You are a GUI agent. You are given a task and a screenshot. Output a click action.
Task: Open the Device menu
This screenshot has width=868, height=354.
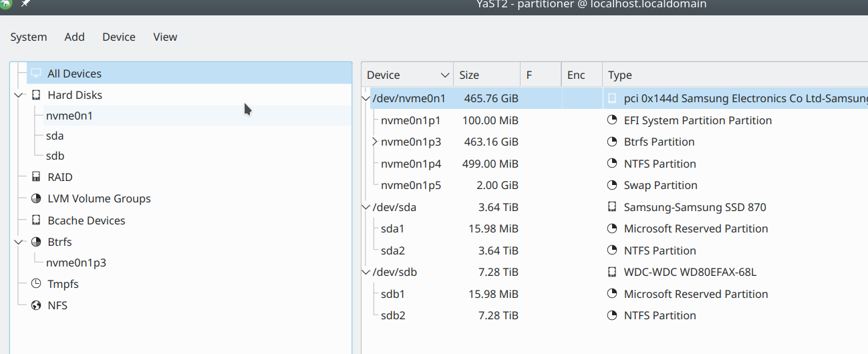click(119, 37)
